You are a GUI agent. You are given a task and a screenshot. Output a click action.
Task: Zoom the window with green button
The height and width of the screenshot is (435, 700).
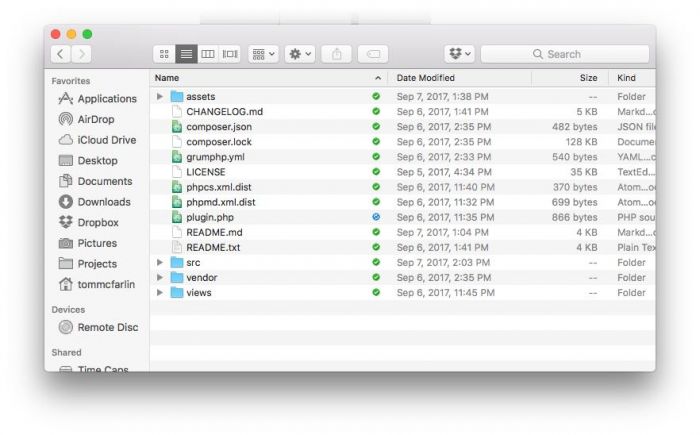click(x=88, y=34)
